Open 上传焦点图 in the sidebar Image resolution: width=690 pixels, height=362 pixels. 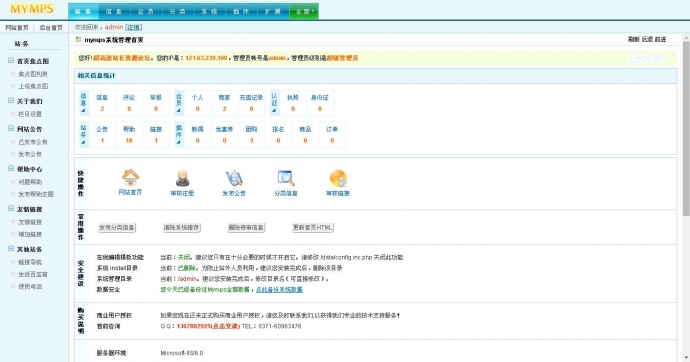(x=33, y=86)
